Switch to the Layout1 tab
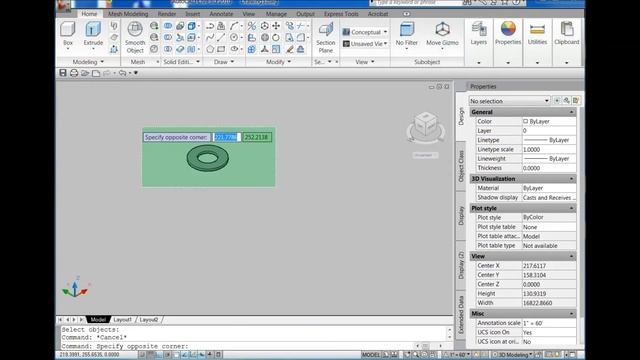The image size is (640, 360). coord(122,320)
